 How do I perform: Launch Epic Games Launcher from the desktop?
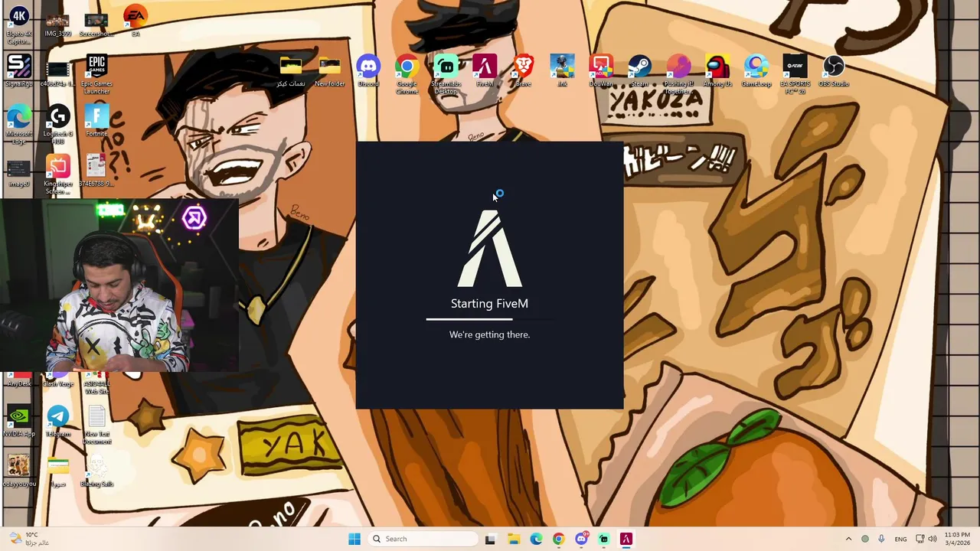96,74
